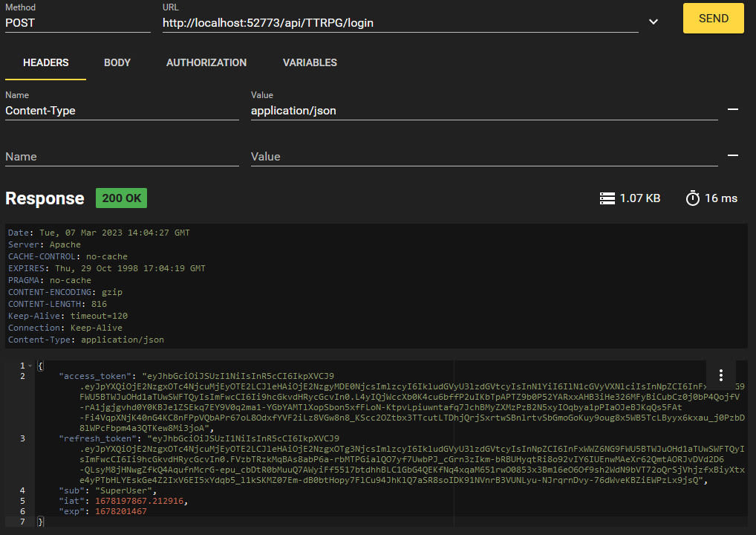
Task: Switch to the BODY tab
Action: [x=117, y=63]
